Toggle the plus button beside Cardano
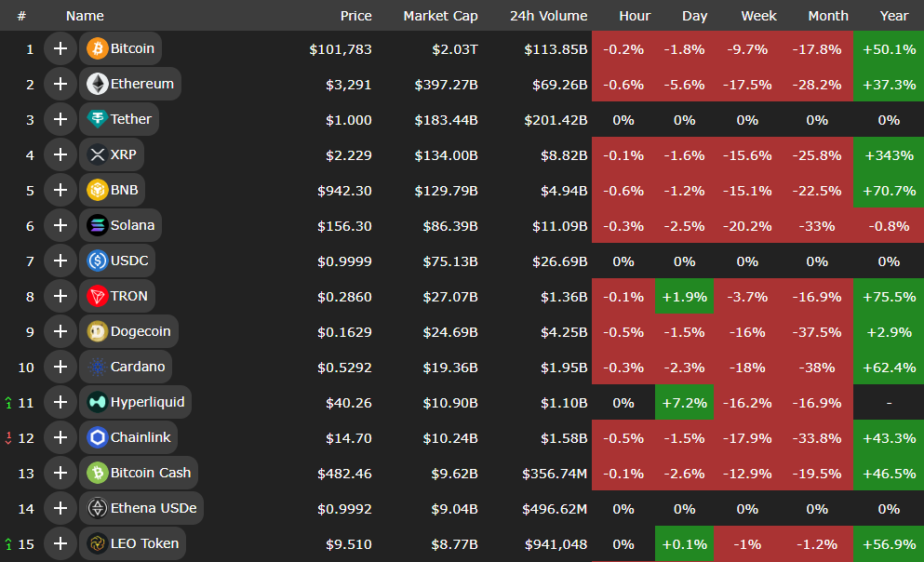 click(x=60, y=367)
